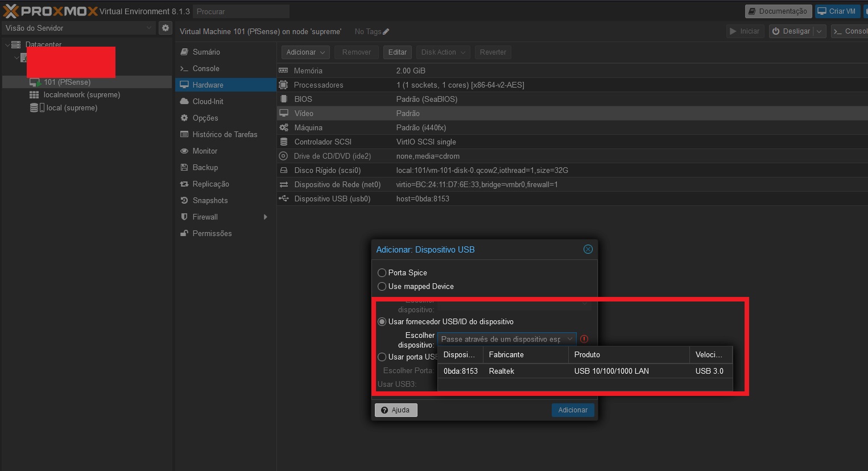The width and height of the screenshot is (868, 471).
Task: Click the Vídeo monitor icon
Action: [x=283, y=113]
